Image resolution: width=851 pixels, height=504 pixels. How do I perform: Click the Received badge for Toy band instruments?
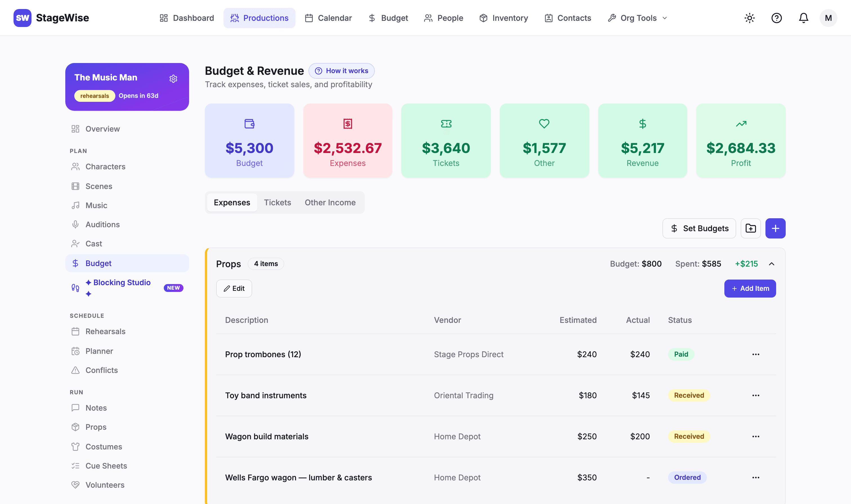689,395
